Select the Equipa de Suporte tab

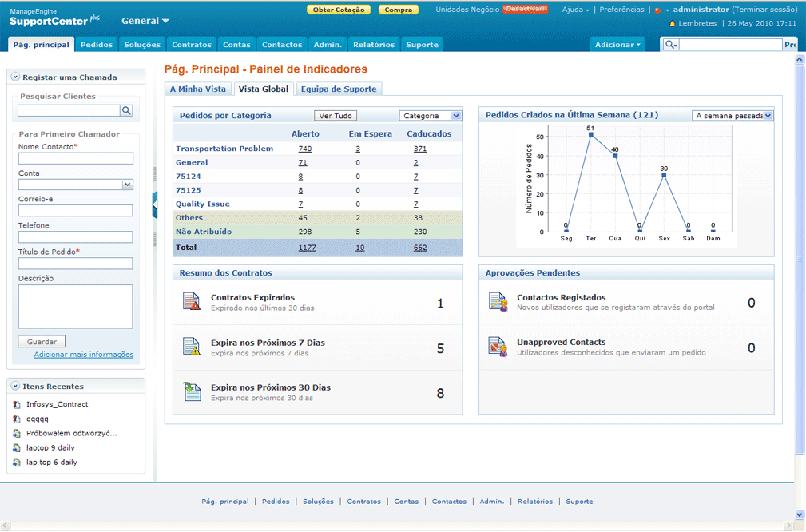[339, 89]
